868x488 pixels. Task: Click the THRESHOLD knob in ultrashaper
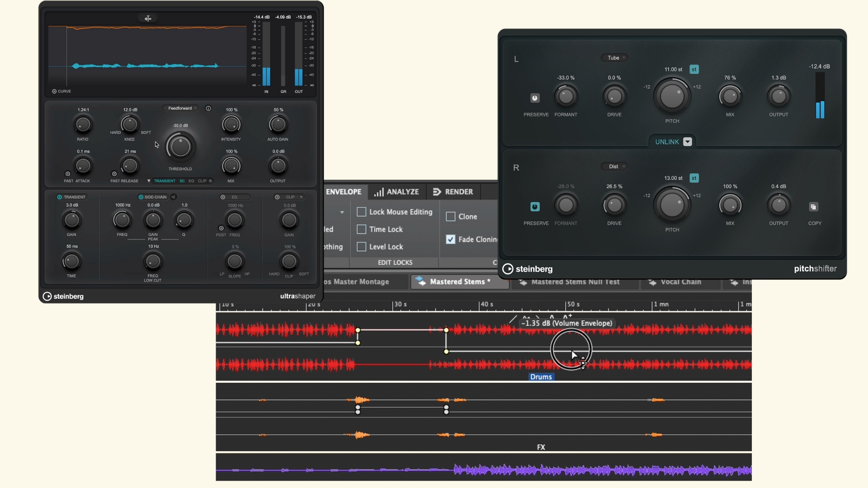pos(180,147)
